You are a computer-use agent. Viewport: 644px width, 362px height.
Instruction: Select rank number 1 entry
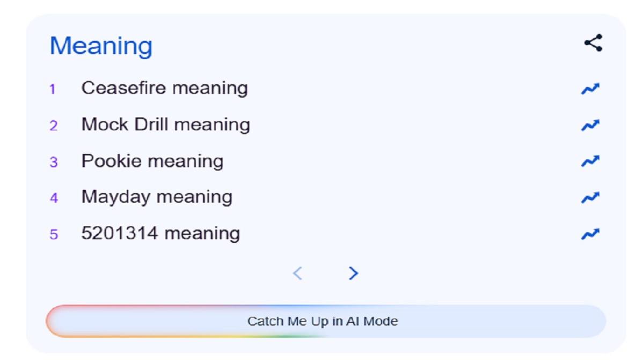(x=53, y=89)
